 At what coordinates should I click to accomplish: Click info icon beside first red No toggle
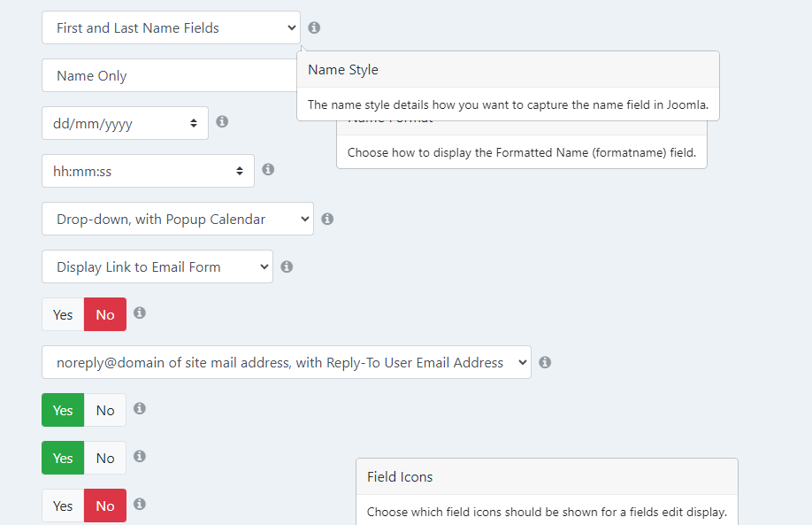point(139,313)
